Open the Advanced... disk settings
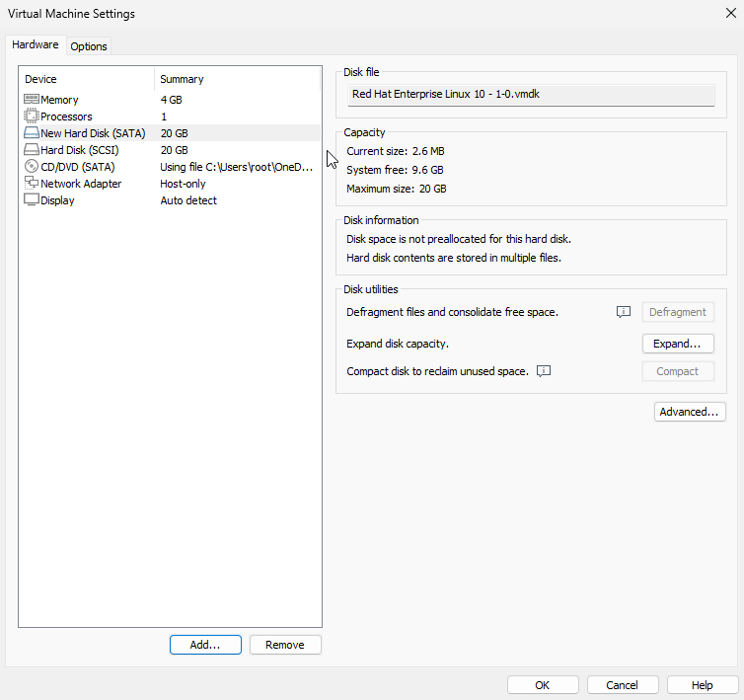 click(x=690, y=412)
